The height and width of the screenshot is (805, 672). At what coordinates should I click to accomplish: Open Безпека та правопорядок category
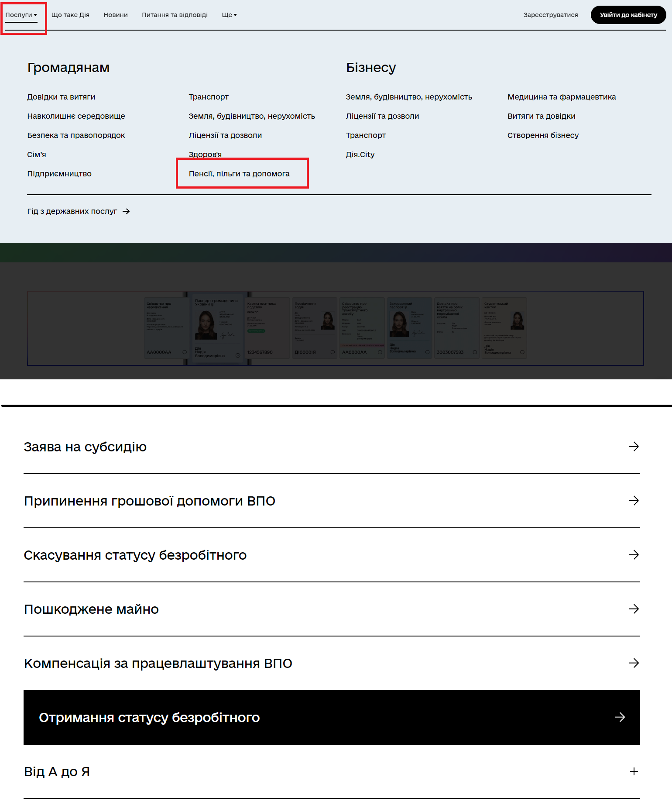coord(76,135)
